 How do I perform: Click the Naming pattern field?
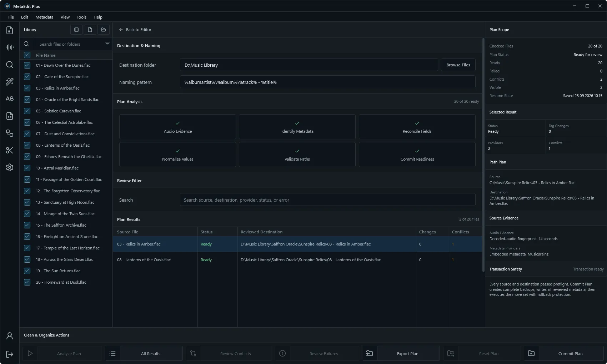click(328, 82)
